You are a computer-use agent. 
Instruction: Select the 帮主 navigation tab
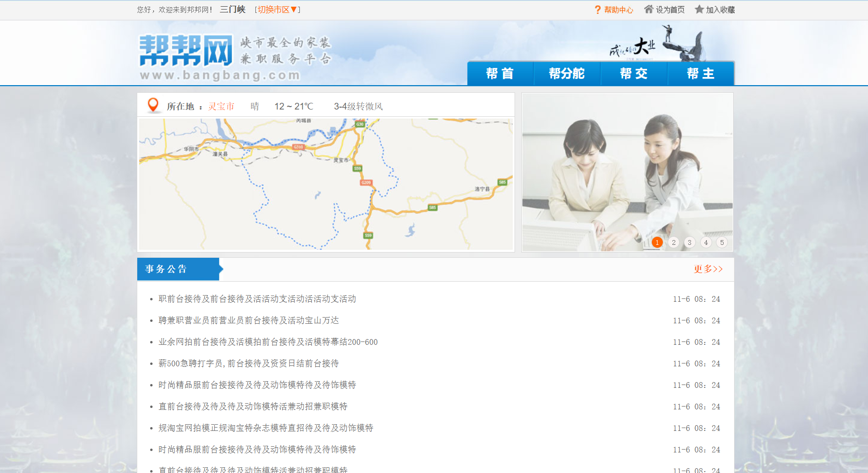tap(701, 74)
